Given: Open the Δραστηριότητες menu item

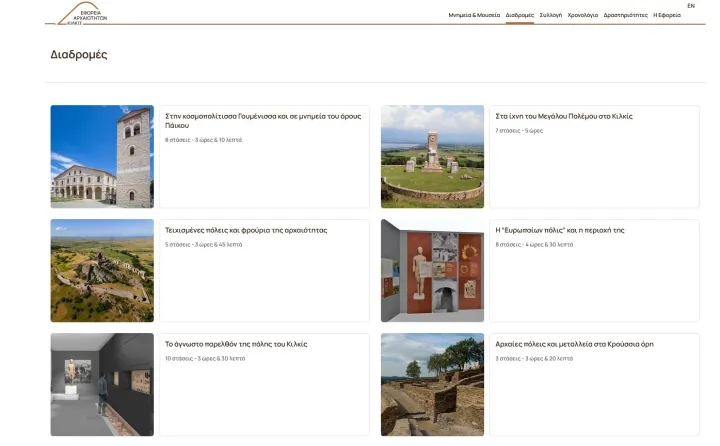Looking at the screenshot, I should (626, 16).
